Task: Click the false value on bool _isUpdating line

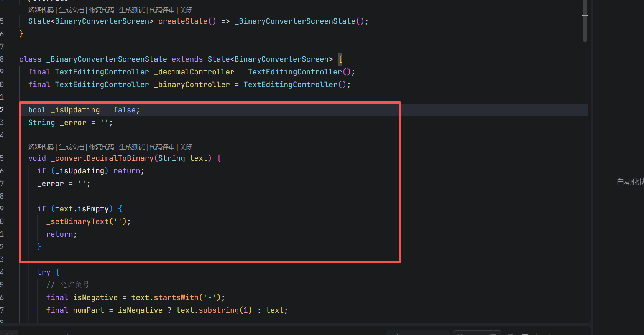Action: pyautogui.click(x=124, y=110)
